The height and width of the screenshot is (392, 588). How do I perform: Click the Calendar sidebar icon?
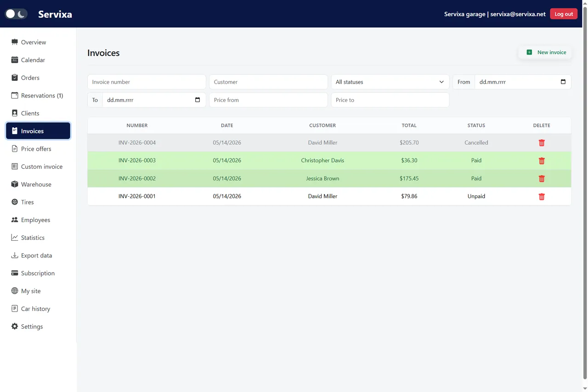tap(15, 60)
